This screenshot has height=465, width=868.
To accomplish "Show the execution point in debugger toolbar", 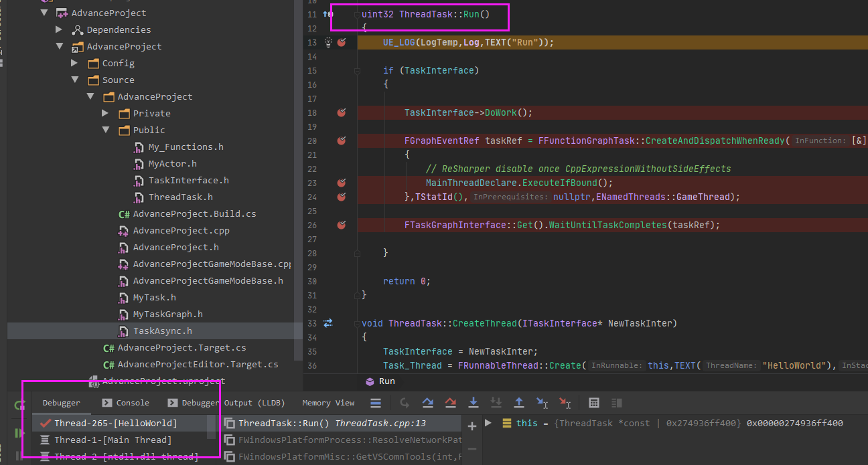I will tap(376, 403).
